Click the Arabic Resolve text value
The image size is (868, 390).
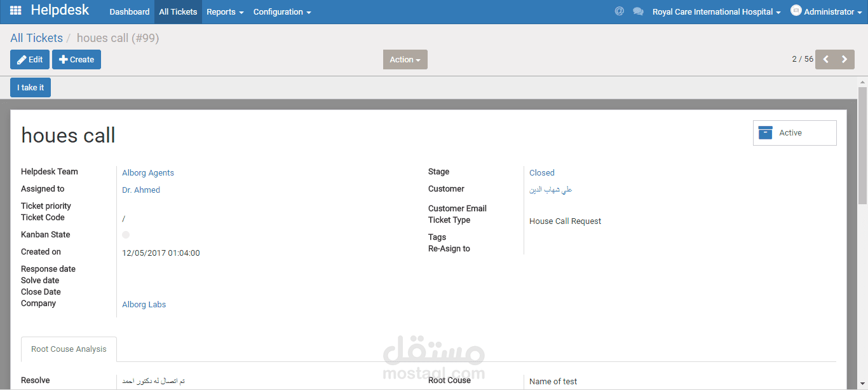[154, 381]
